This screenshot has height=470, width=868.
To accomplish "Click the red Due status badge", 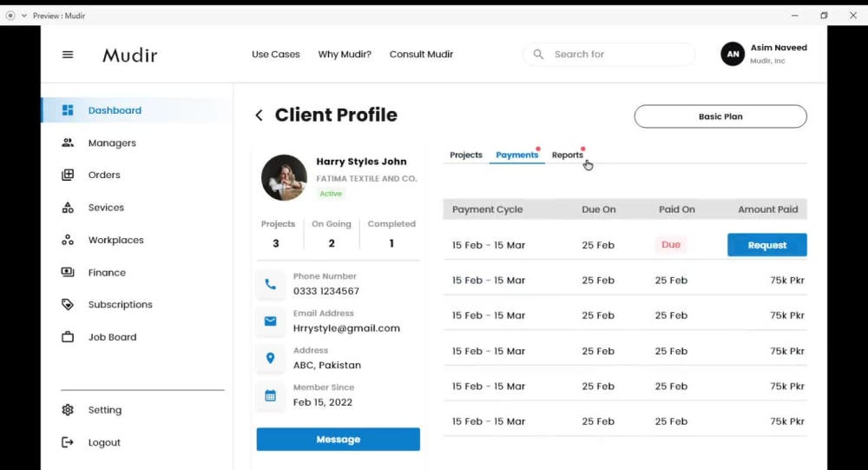I will (671, 244).
